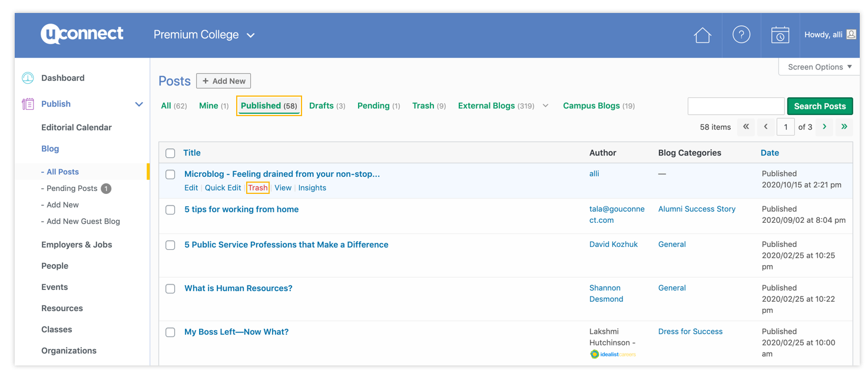The image size is (868, 379).
Task: Select checkbox for What is Human Resources?
Action: click(170, 289)
